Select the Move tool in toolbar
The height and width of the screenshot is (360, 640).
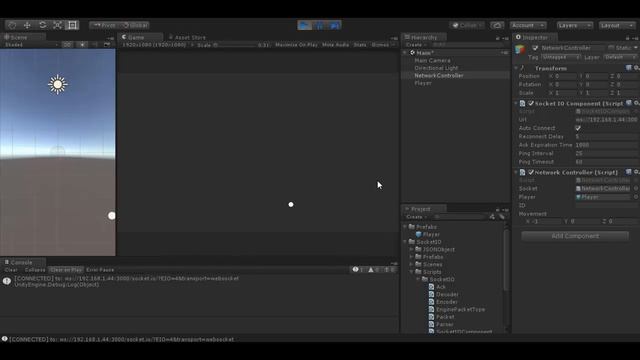point(27,25)
